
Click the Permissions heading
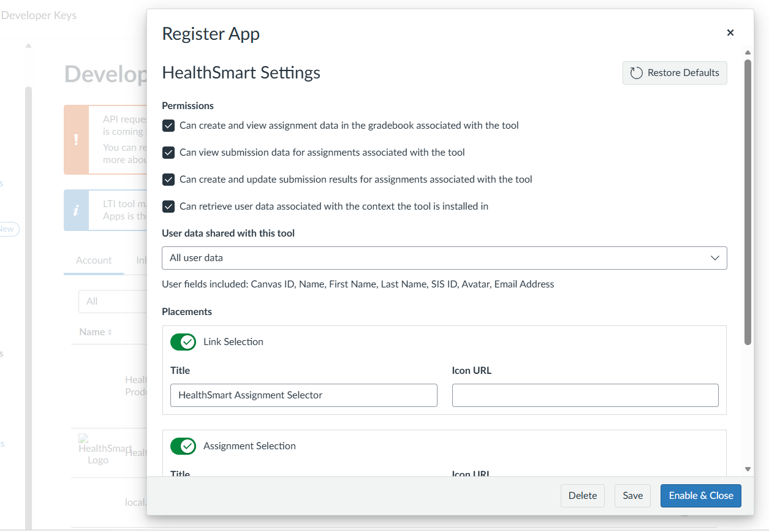pos(188,106)
